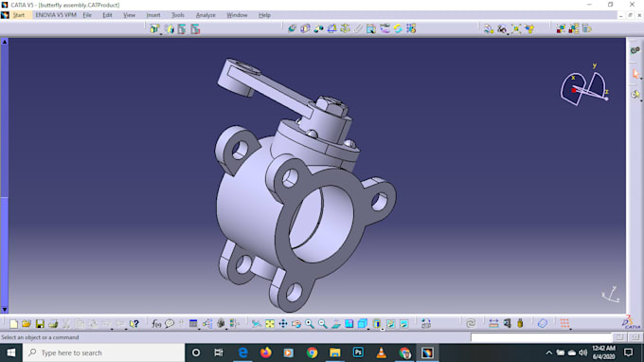
Task: Open the Help menu
Action: pyautogui.click(x=264, y=15)
